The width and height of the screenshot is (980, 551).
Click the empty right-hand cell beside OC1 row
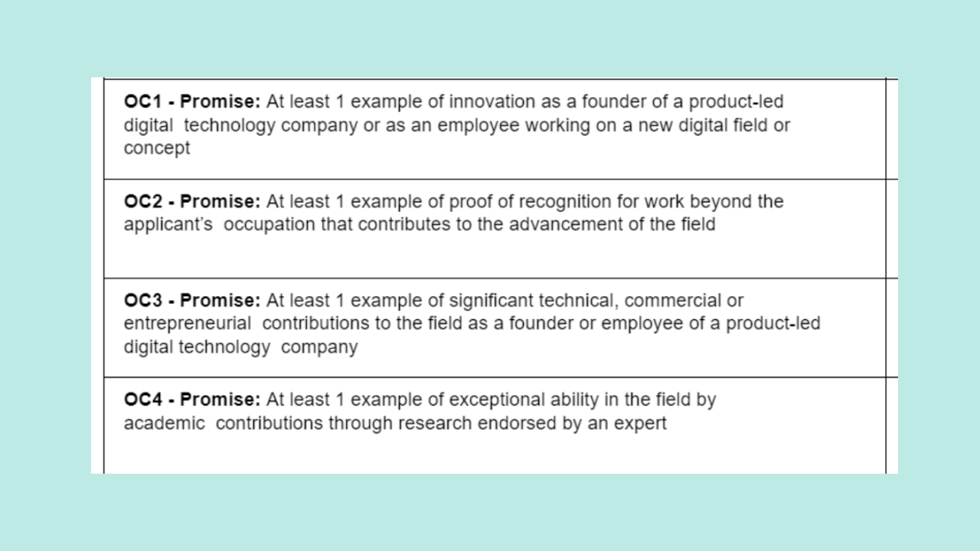892,129
